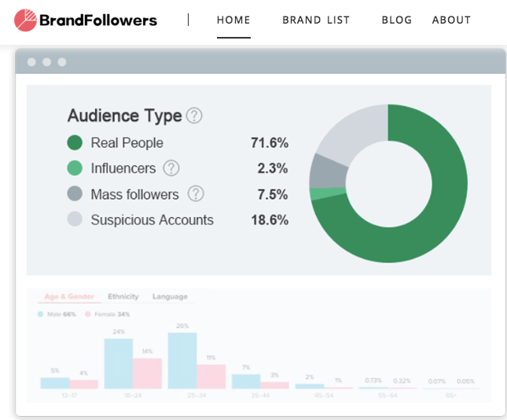Image resolution: width=507 pixels, height=420 pixels.
Task: Click the Male 66% legend entry
Action: pos(57,314)
